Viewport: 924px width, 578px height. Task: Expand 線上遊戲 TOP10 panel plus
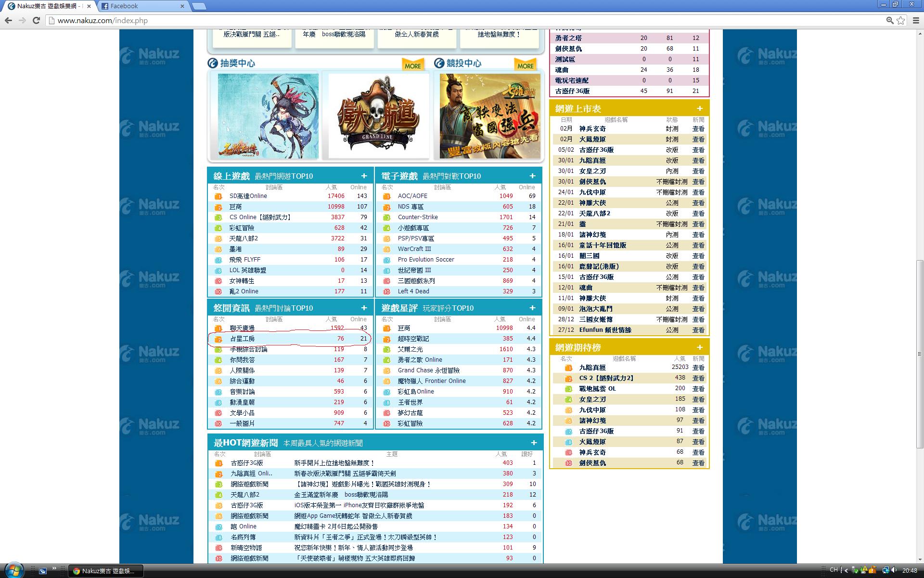click(x=364, y=176)
